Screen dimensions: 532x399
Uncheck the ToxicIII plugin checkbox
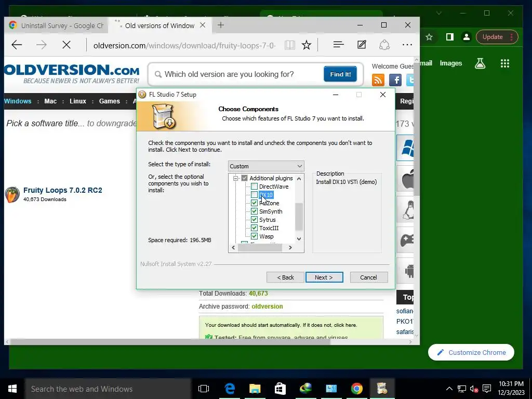point(254,228)
